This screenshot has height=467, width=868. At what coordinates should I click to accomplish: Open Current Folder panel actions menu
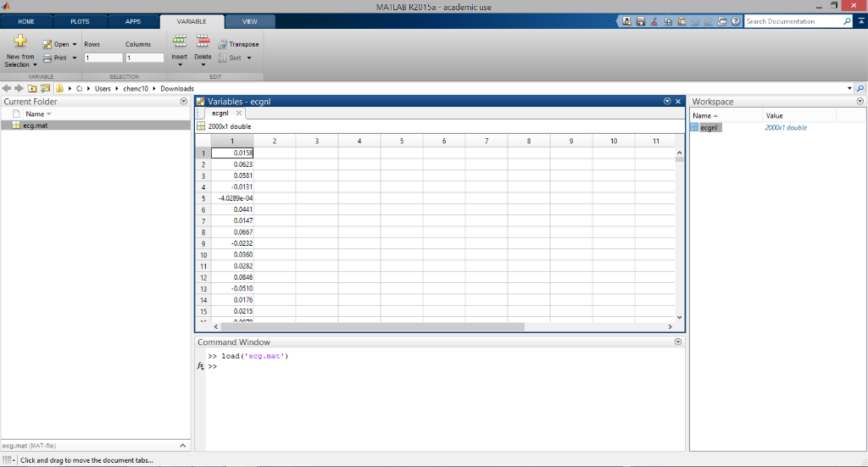tap(184, 102)
